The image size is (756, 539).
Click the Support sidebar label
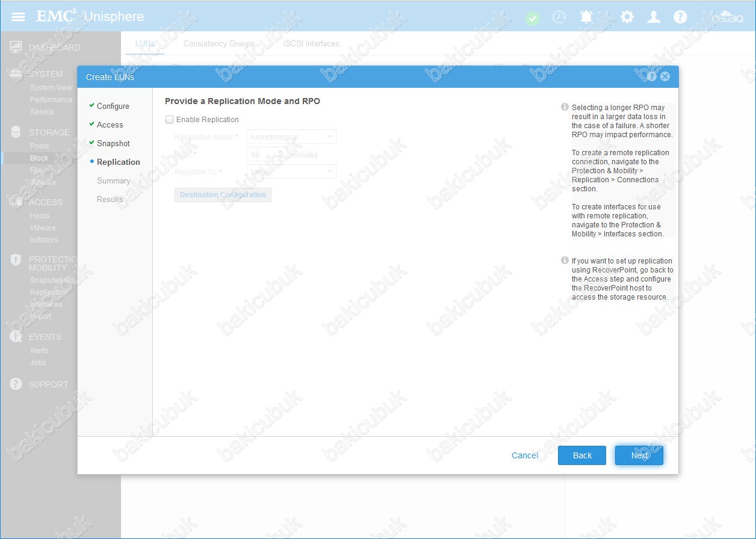click(x=49, y=384)
